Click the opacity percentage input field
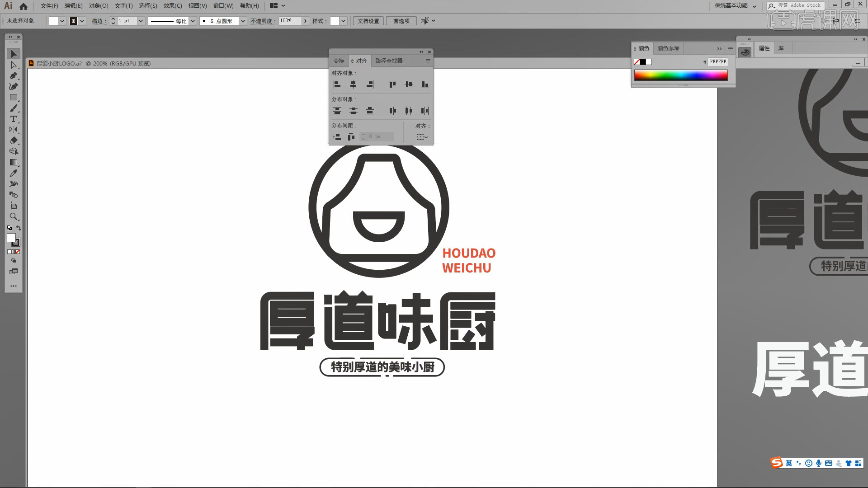The image size is (868, 488). [288, 21]
